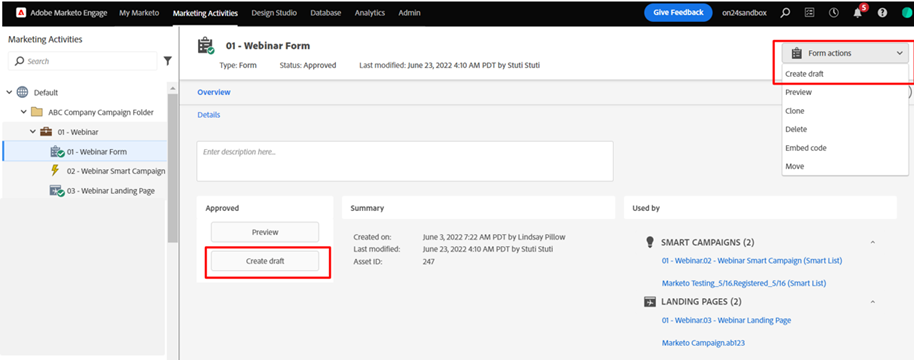Click the Give Feedback button
Screen dimensions: 914x360
click(x=678, y=13)
